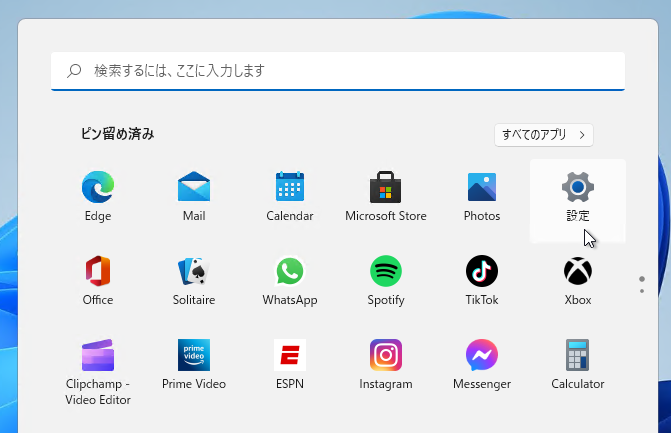
Task: Launch the Photos app
Action: tap(482, 196)
